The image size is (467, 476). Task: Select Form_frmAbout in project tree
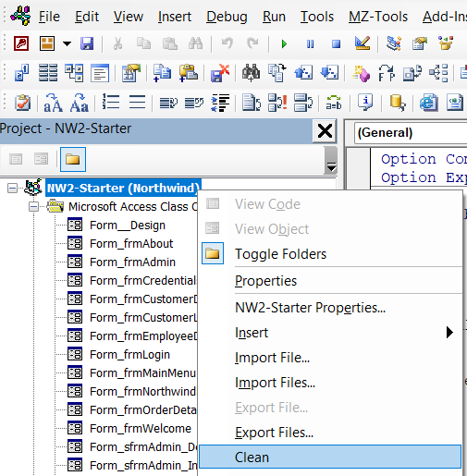(x=131, y=244)
